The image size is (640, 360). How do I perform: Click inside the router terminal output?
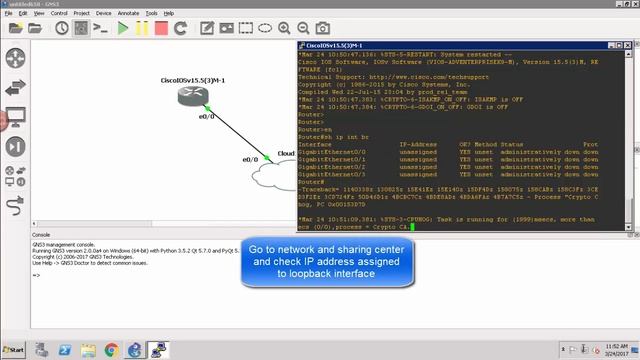coord(461,140)
